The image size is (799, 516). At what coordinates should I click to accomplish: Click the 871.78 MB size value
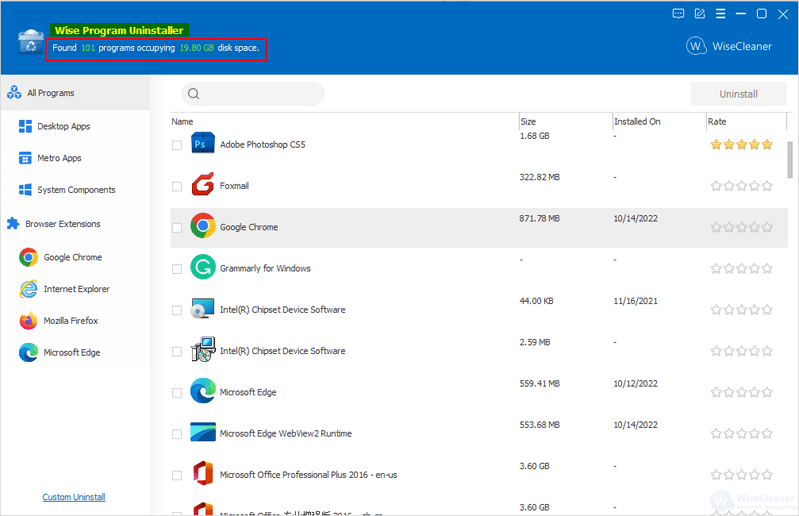point(539,219)
